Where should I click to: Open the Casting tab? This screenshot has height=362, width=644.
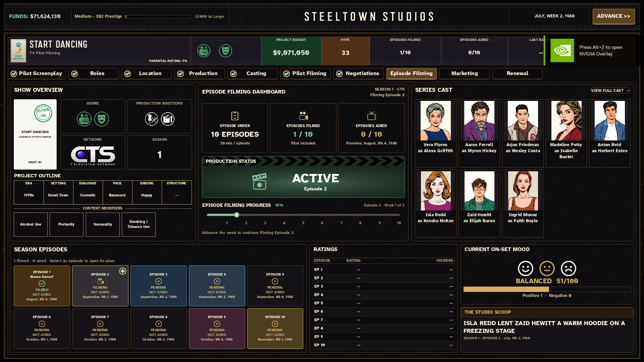click(253, 73)
